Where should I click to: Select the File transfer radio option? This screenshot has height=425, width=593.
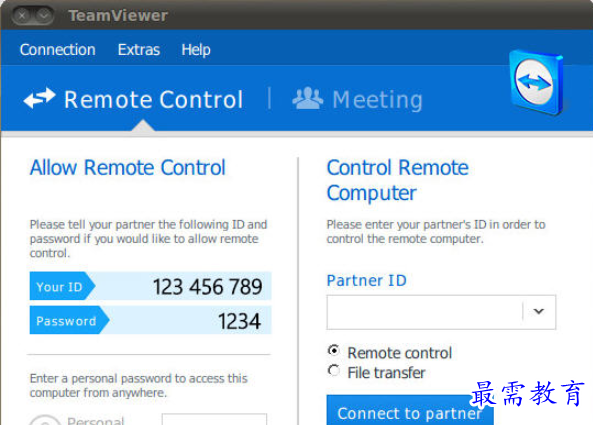coord(334,370)
